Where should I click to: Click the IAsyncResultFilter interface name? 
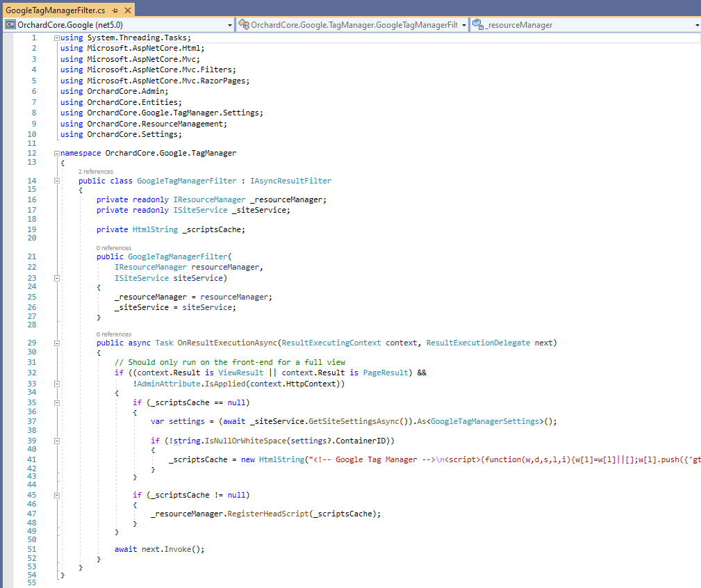click(290, 181)
